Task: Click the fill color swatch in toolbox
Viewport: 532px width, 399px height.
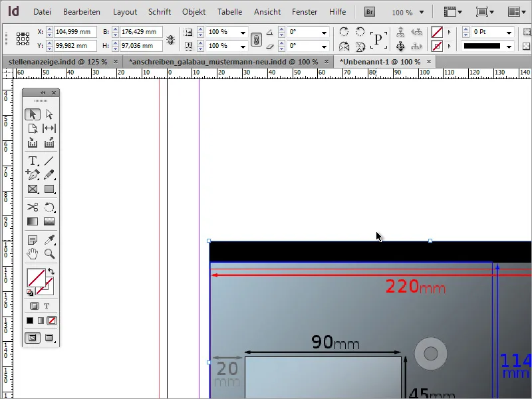Action: pyautogui.click(x=37, y=278)
